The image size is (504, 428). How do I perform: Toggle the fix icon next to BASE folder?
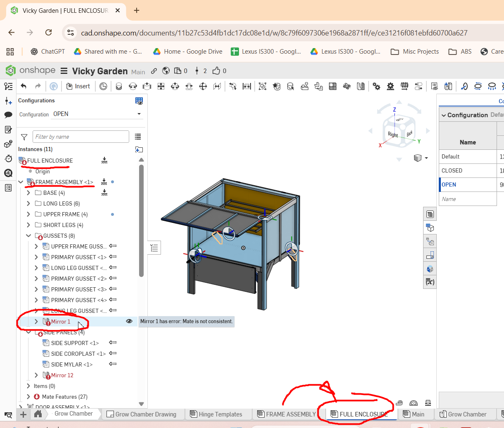[x=104, y=193]
